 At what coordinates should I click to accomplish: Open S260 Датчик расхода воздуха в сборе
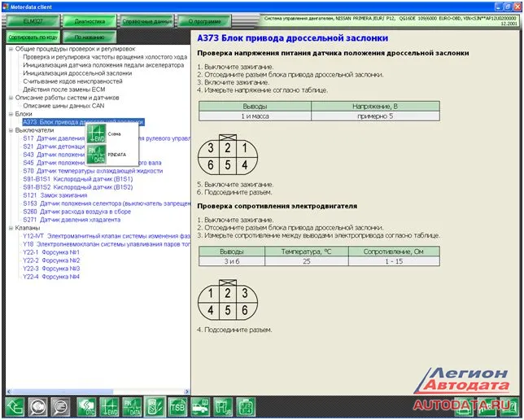click(76, 212)
